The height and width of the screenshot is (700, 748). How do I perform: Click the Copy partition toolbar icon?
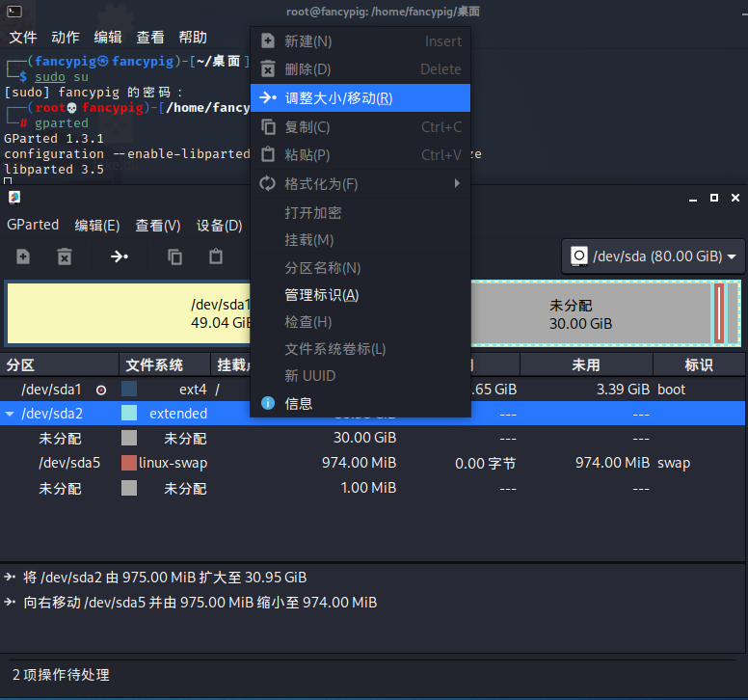[174, 256]
